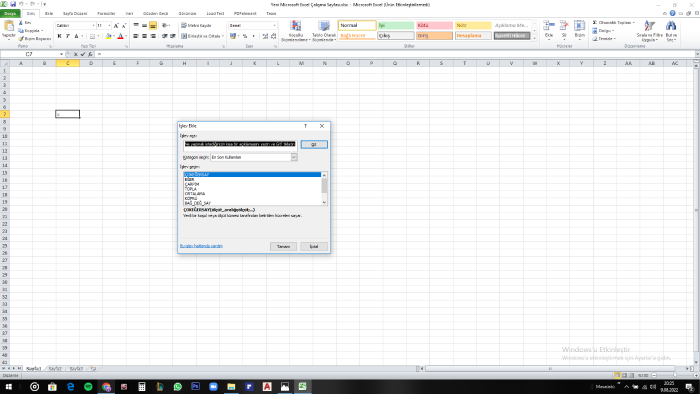
Task: Switch to the Ekle ribbon tab
Action: [x=49, y=13]
